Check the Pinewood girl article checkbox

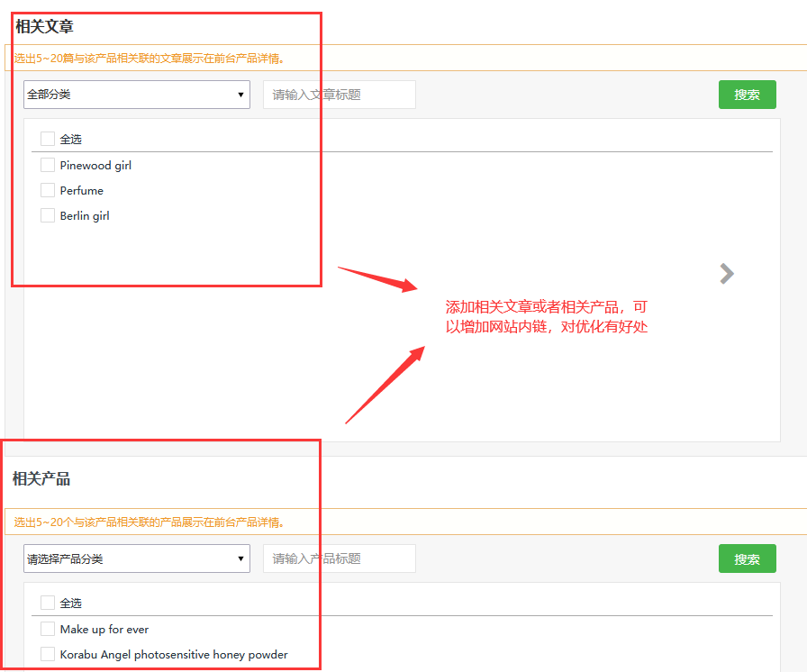coord(48,165)
